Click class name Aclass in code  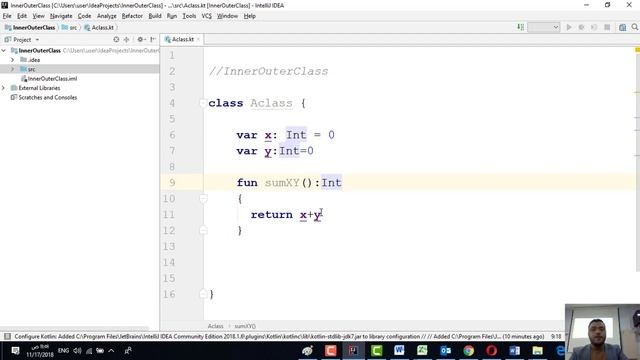[x=271, y=103]
